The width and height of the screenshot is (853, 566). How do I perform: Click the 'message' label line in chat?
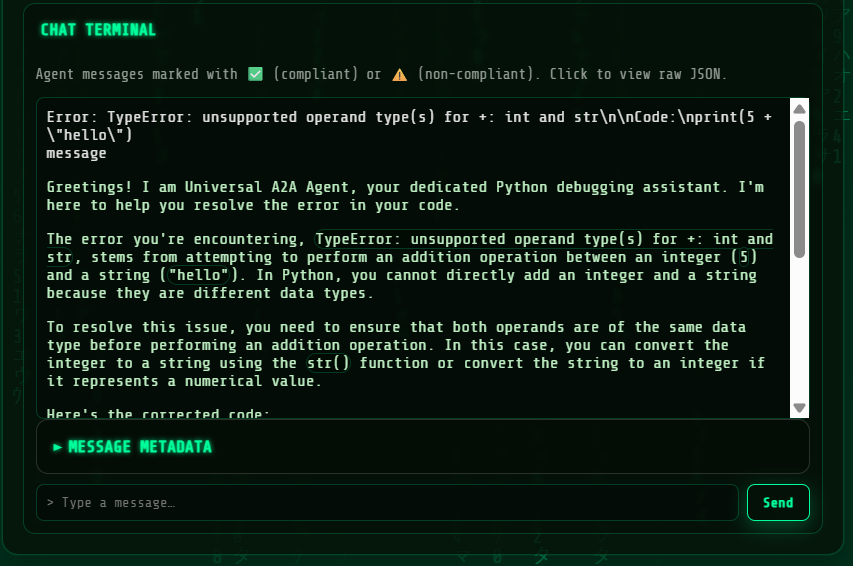[x=76, y=153]
